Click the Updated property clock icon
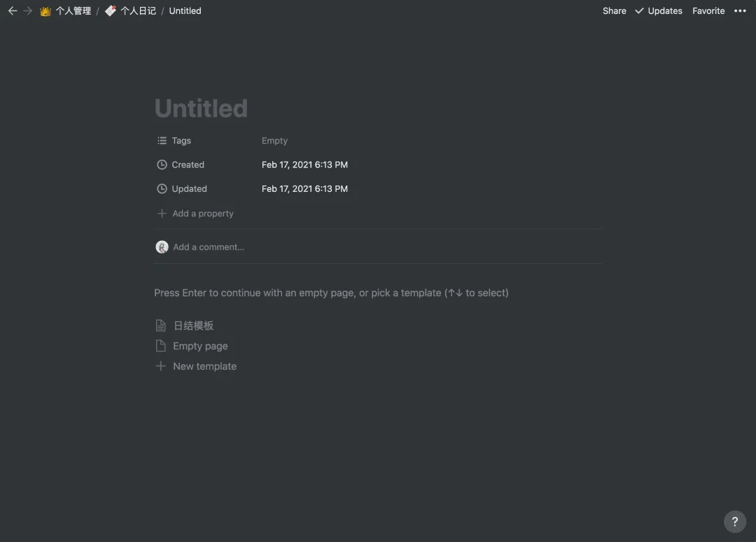The image size is (756, 542). click(x=162, y=188)
